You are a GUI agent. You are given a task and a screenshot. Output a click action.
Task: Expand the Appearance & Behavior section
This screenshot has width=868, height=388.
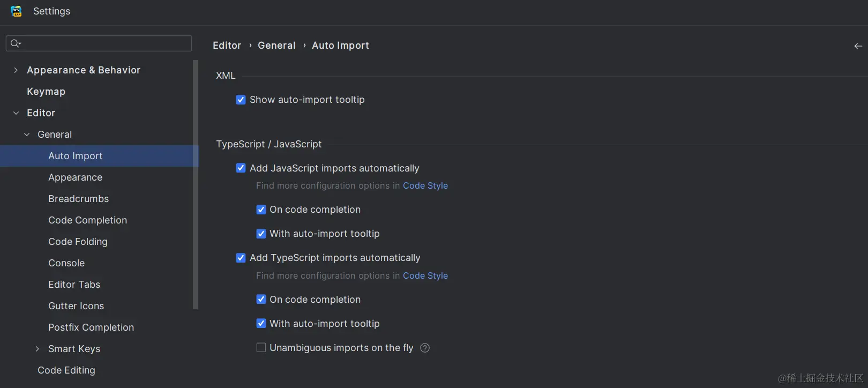[16, 70]
